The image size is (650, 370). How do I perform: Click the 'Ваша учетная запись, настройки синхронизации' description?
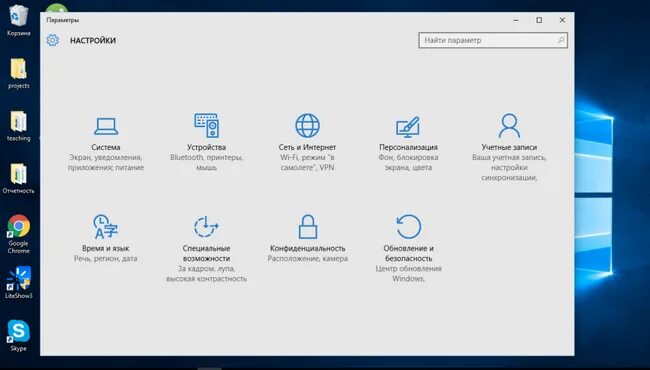pos(509,167)
